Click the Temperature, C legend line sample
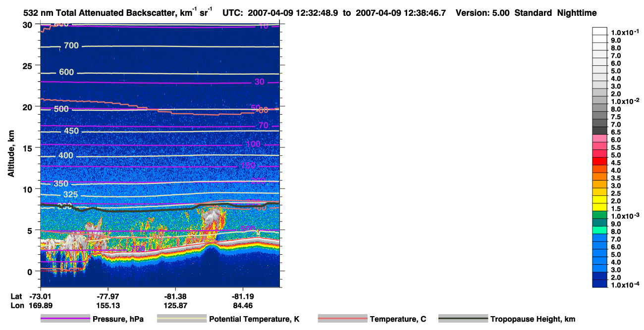Image resolution: width=644 pixels, height=330 pixels. [342, 319]
